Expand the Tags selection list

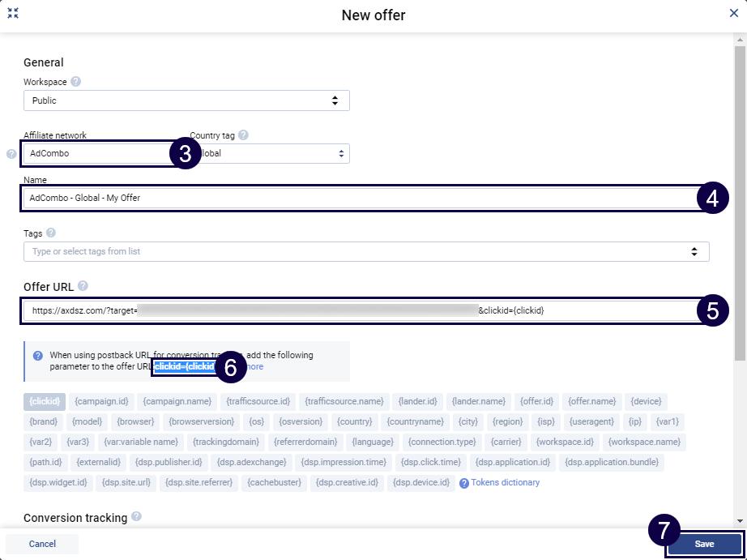click(366, 251)
